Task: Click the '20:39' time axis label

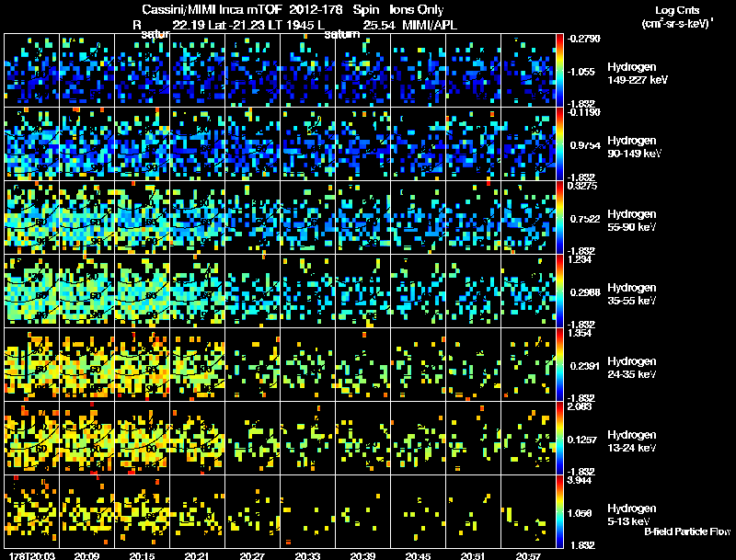Action: pyautogui.click(x=362, y=555)
